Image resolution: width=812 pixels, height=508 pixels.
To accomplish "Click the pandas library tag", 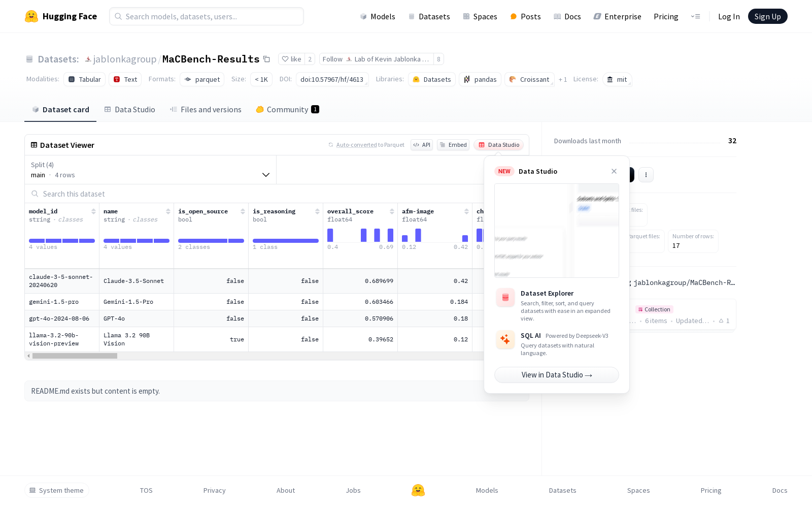I will 480,79.
